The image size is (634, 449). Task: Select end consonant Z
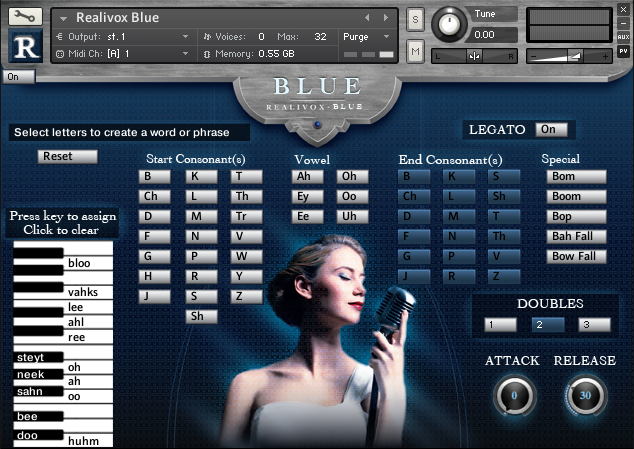click(x=504, y=276)
